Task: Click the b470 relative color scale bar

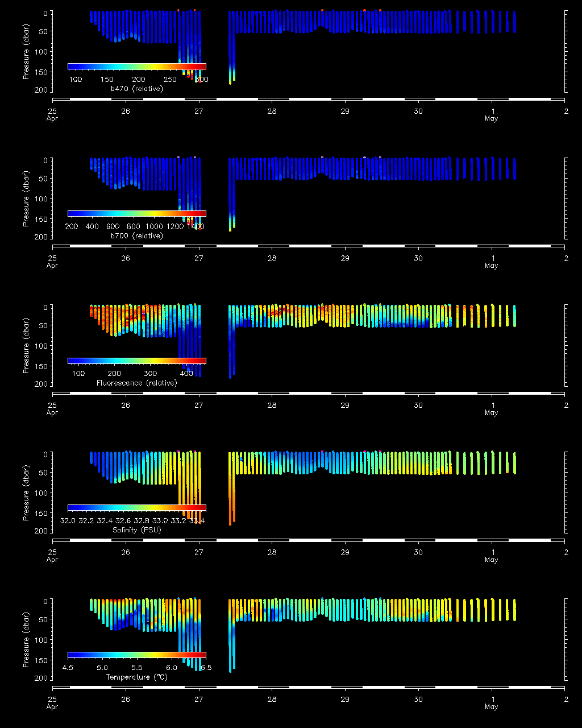Action: pyautogui.click(x=136, y=67)
